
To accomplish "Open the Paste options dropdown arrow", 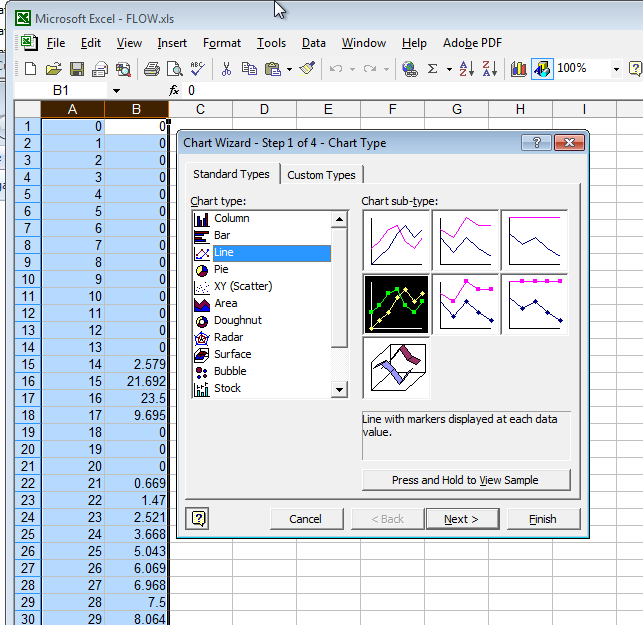I will [x=290, y=69].
